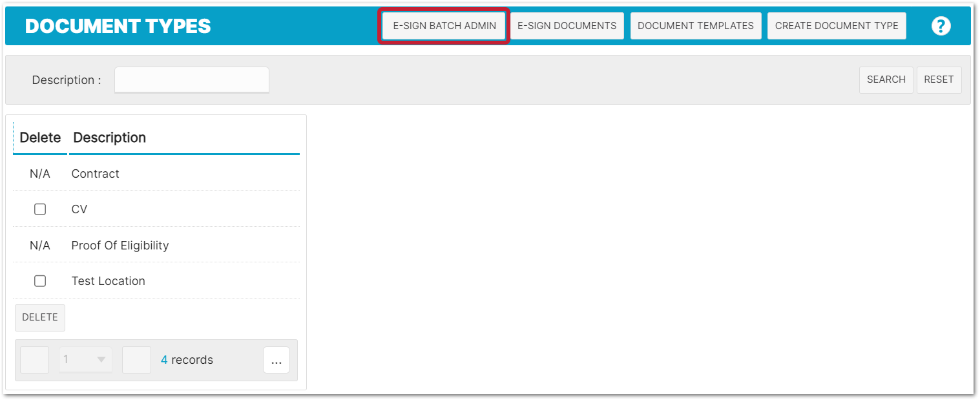Open the help question mark icon
Viewport: 980px width, 400px height.
tap(941, 26)
